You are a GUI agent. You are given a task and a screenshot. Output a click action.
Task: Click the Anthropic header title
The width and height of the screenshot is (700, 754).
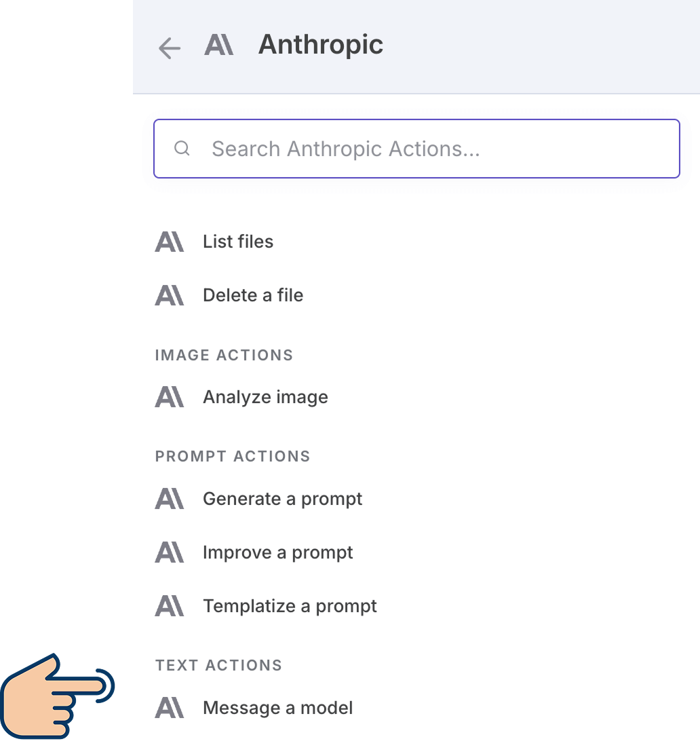click(321, 45)
